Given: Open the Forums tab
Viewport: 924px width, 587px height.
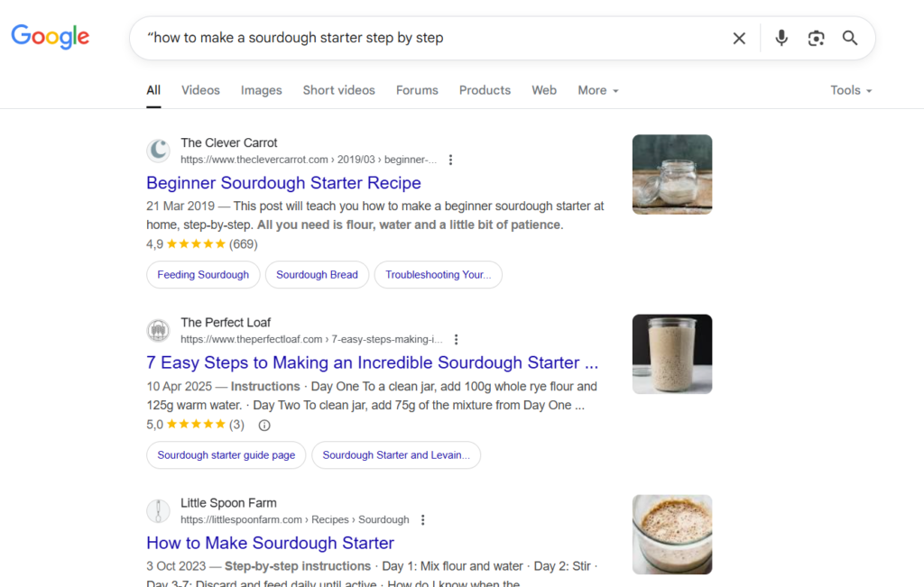Looking at the screenshot, I should (417, 90).
